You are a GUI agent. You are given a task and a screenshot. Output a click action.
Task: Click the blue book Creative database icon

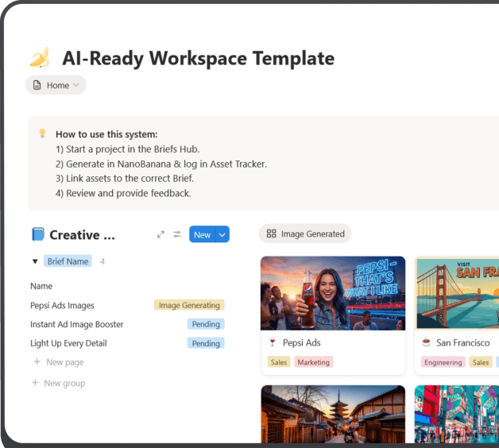point(38,234)
